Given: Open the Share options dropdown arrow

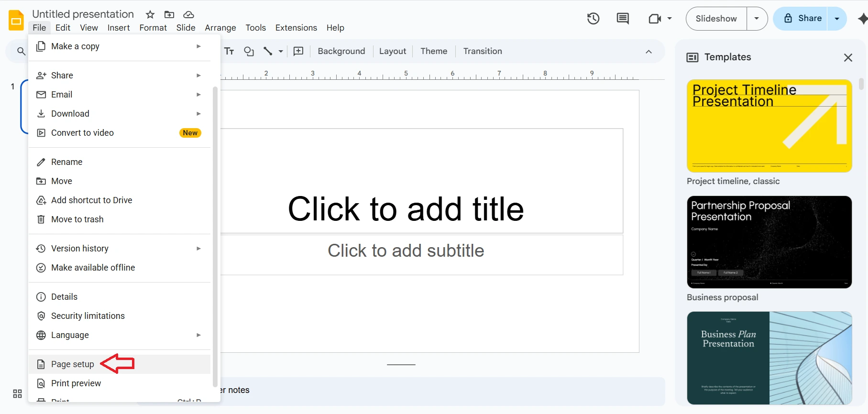Looking at the screenshot, I should (x=837, y=19).
